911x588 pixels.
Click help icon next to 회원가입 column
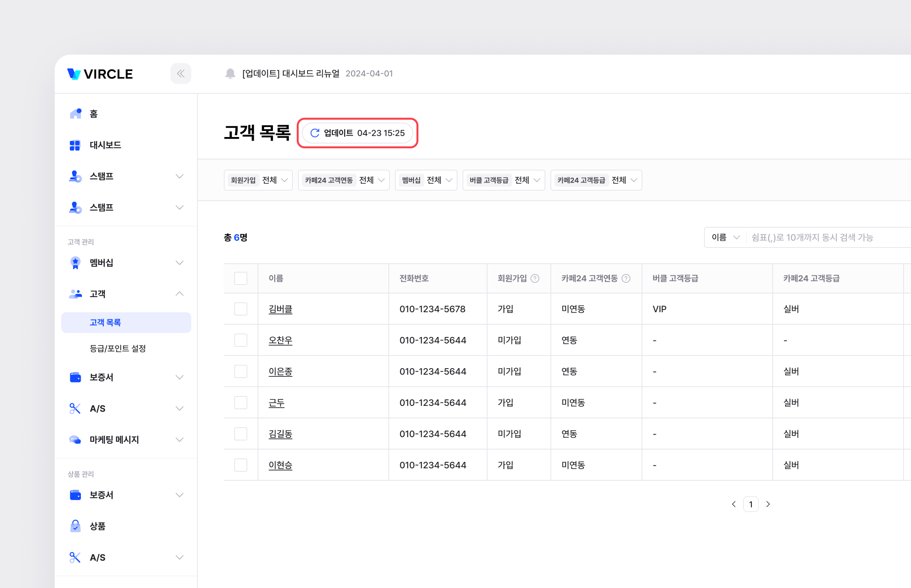point(535,278)
